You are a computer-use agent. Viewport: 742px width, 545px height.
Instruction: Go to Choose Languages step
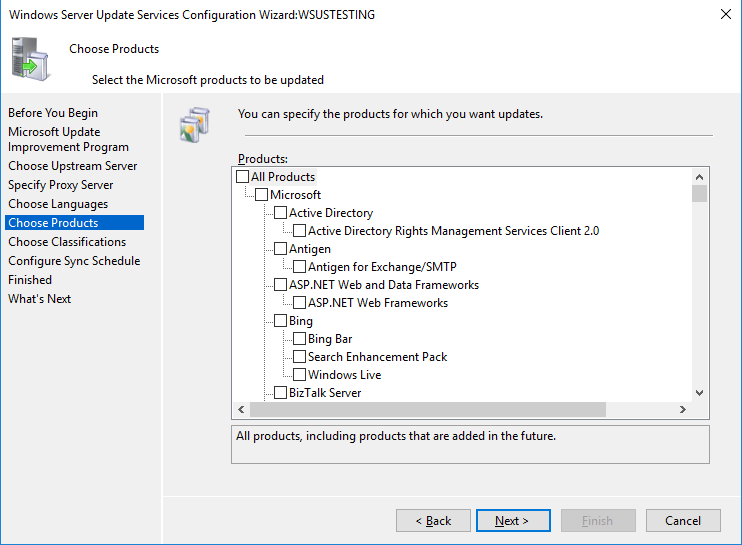pyautogui.click(x=58, y=204)
